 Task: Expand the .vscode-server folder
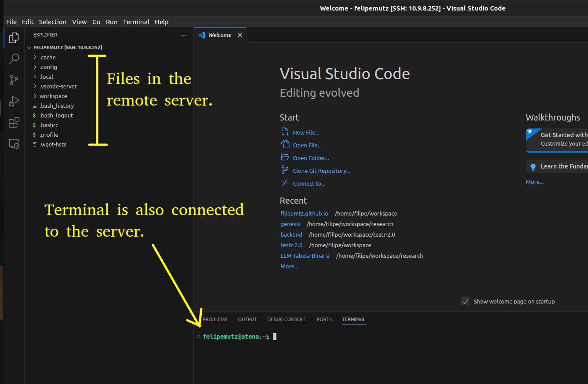click(x=35, y=86)
